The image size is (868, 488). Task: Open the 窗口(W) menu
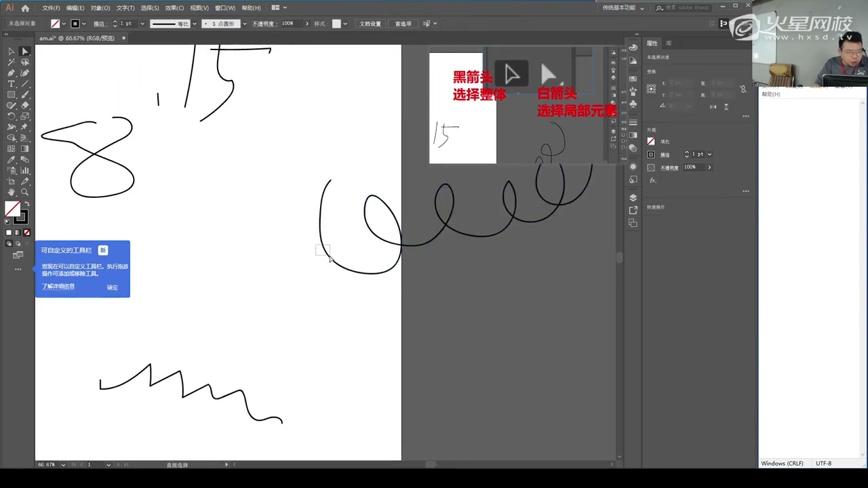click(225, 8)
